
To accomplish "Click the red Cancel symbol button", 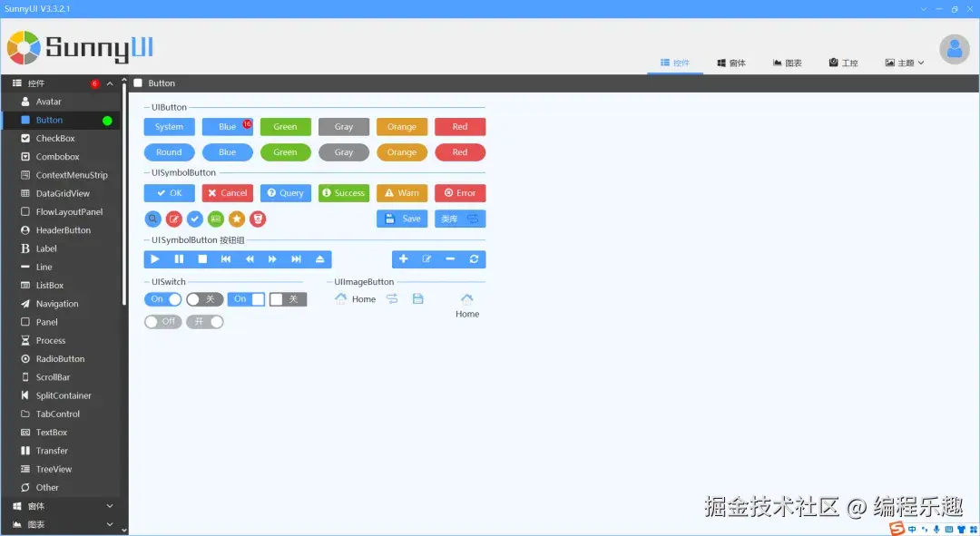I will click(x=228, y=193).
